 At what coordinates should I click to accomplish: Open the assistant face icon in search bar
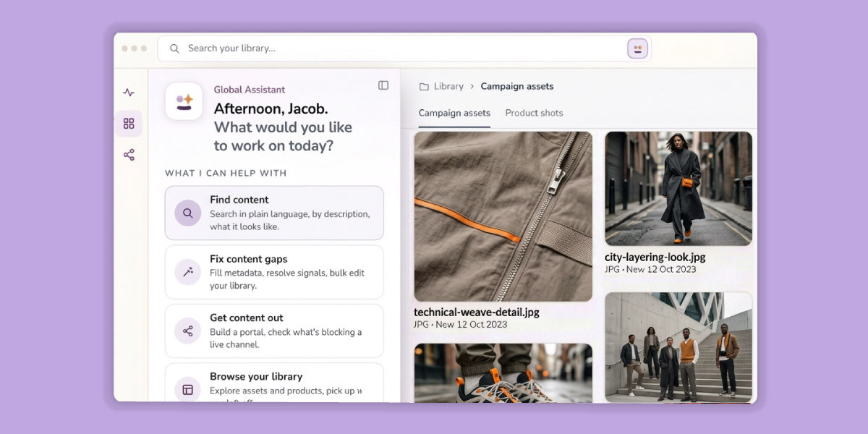(x=637, y=48)
